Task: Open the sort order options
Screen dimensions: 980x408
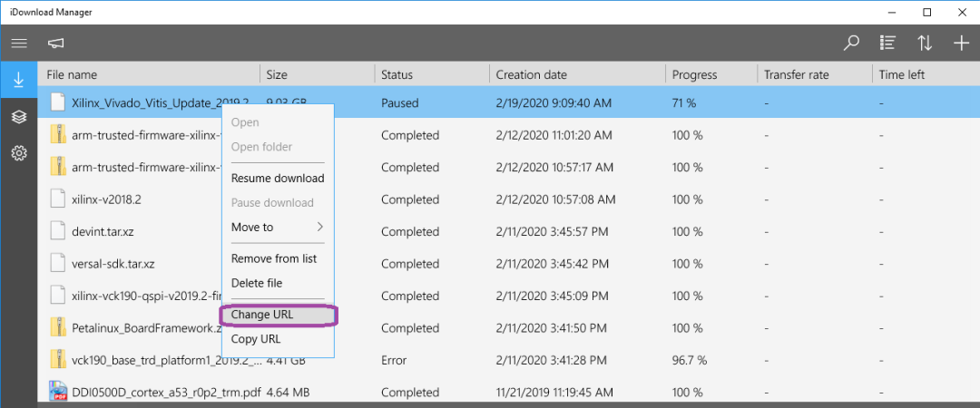Action: [925, 44]
